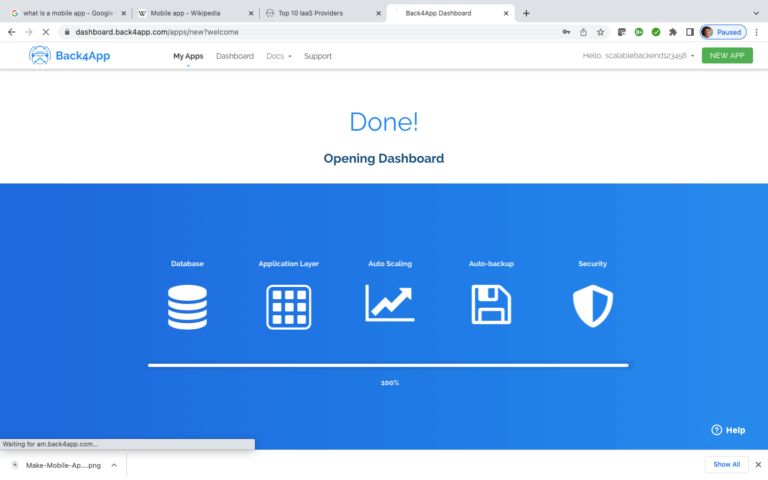Image resolution: width=768 pixels, height=480 pixels.
Task: Click the Auto Scaling chart icon
Action: pos(389,304)
